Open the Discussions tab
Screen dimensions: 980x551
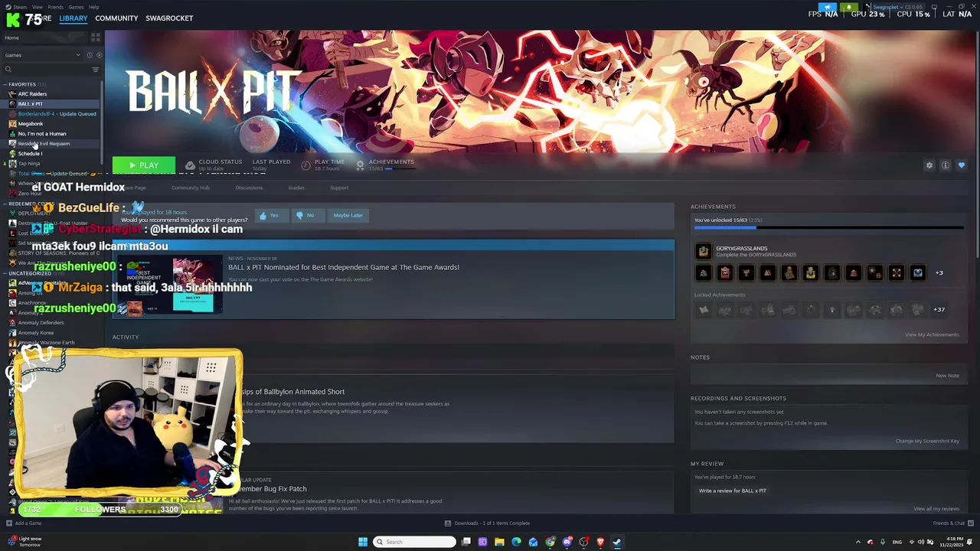249,187
